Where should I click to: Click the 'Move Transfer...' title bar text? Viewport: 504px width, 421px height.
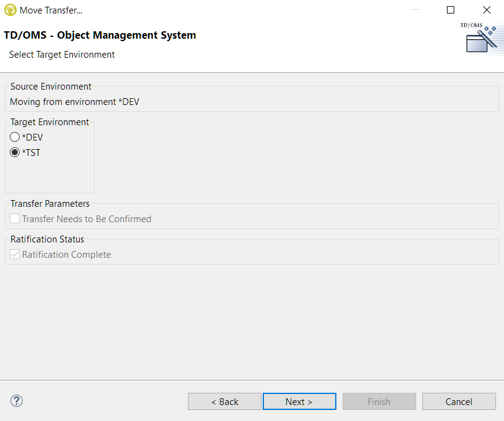coord(51,10)
